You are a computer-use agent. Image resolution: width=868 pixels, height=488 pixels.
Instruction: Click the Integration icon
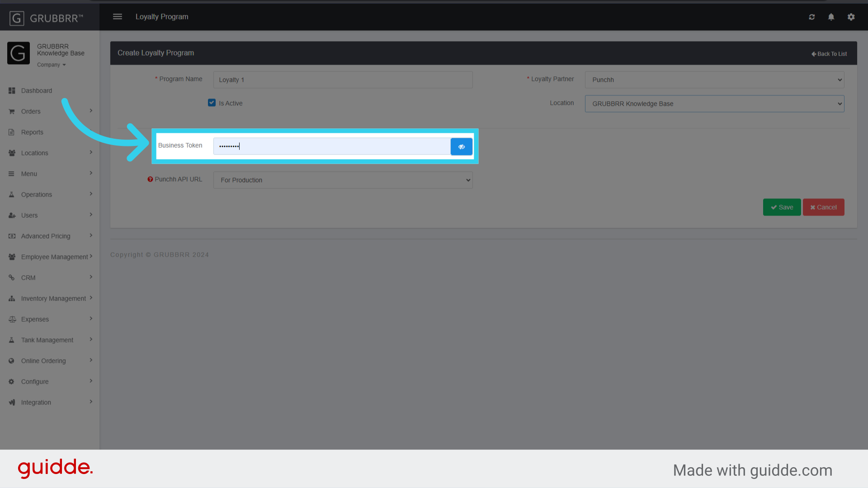12,403
